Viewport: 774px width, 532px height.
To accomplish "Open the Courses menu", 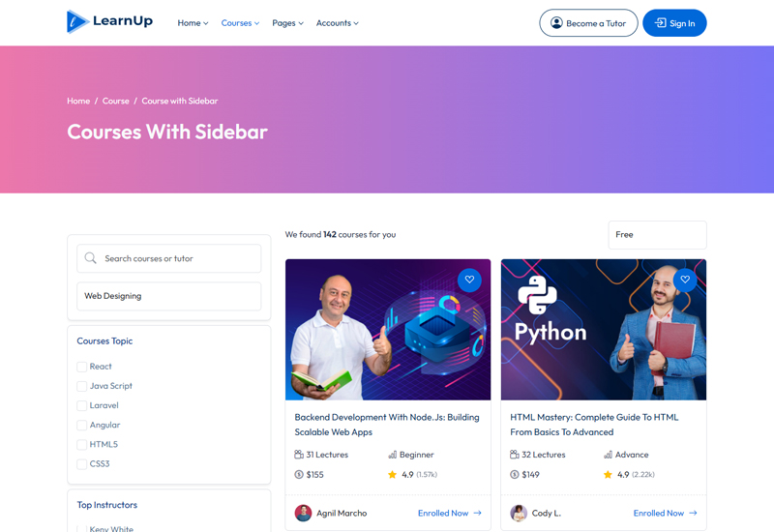I will 240,23.
